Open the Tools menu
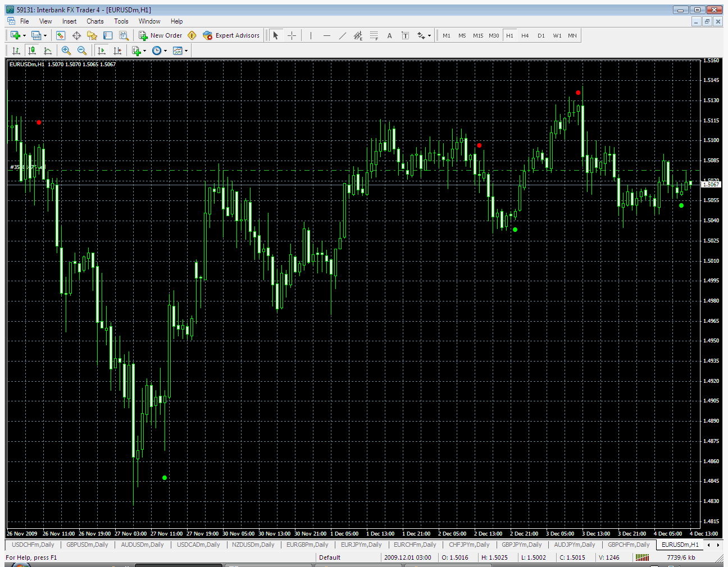The width and height of the screenshot is (728, 567). pos(121,21)
